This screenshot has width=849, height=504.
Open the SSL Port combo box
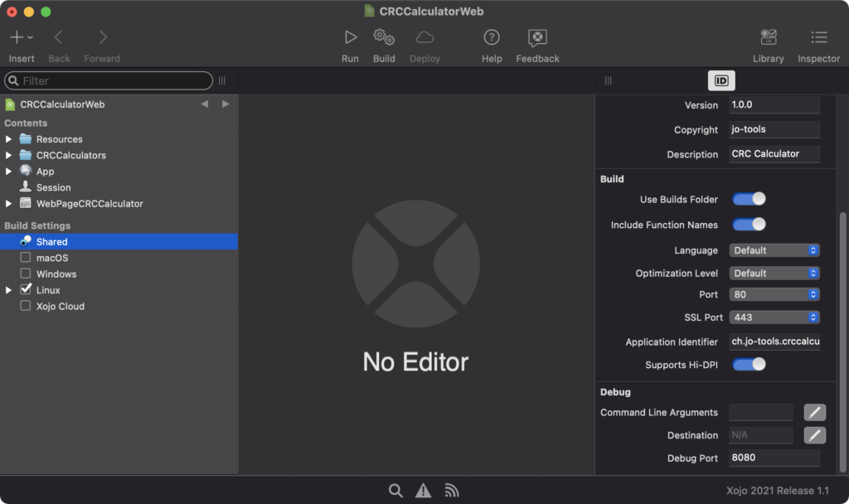[774, 317]
